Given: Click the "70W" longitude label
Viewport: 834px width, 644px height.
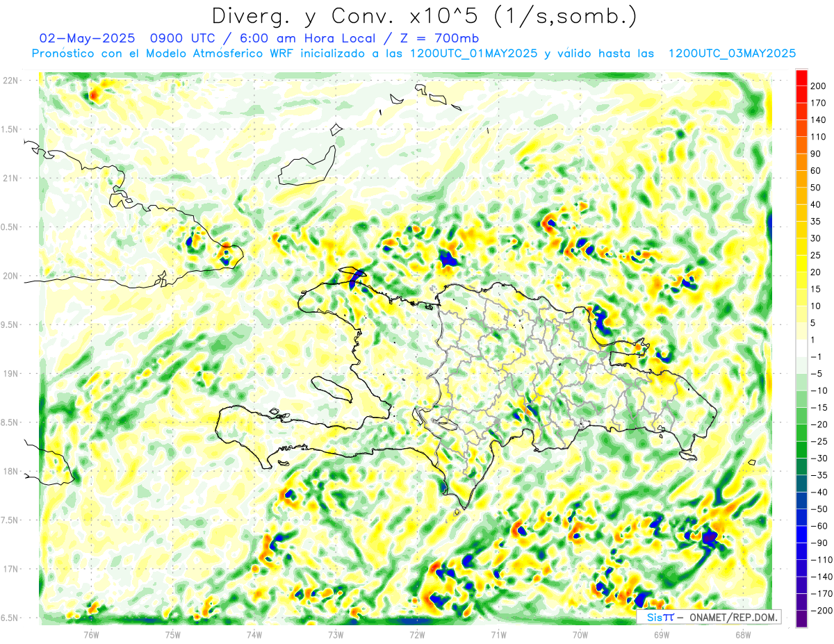Looking at the screenshot, I should point(580,634).
